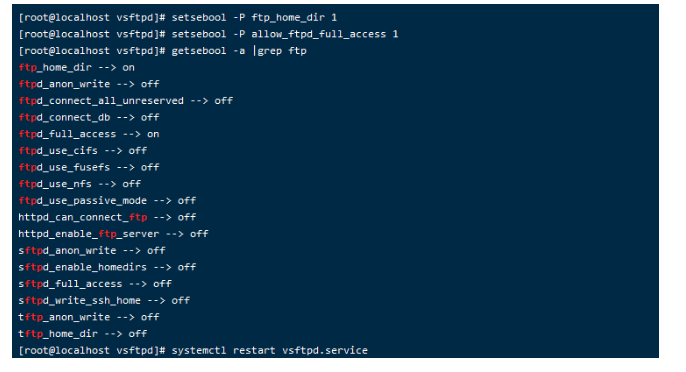Click the setsebool ftp_home_dir command line
This screenshot has height=372, width=686.
click(x=178, y=18)
